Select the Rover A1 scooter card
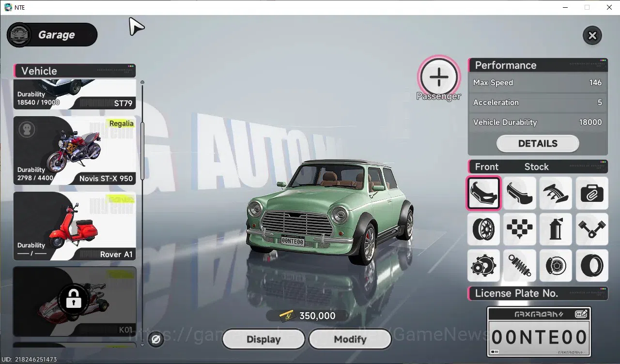The height and width of the screenshot is (364, 620). pos(75,226)
